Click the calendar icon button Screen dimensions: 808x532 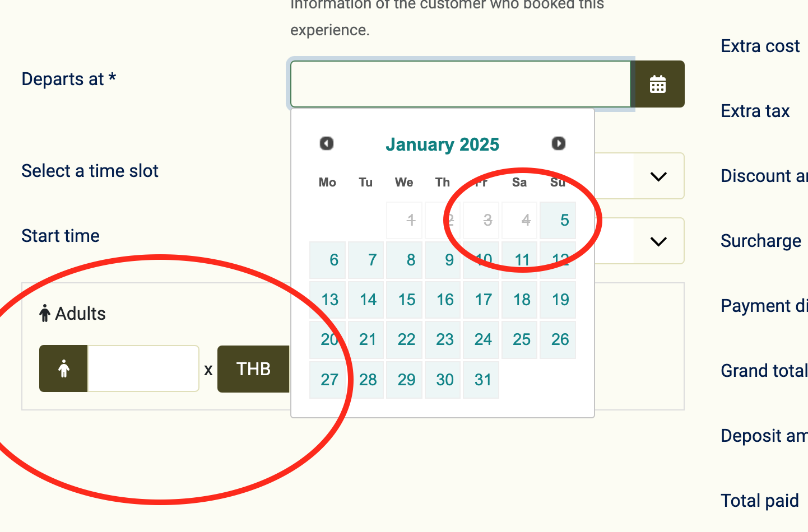(x=657, y=84)
